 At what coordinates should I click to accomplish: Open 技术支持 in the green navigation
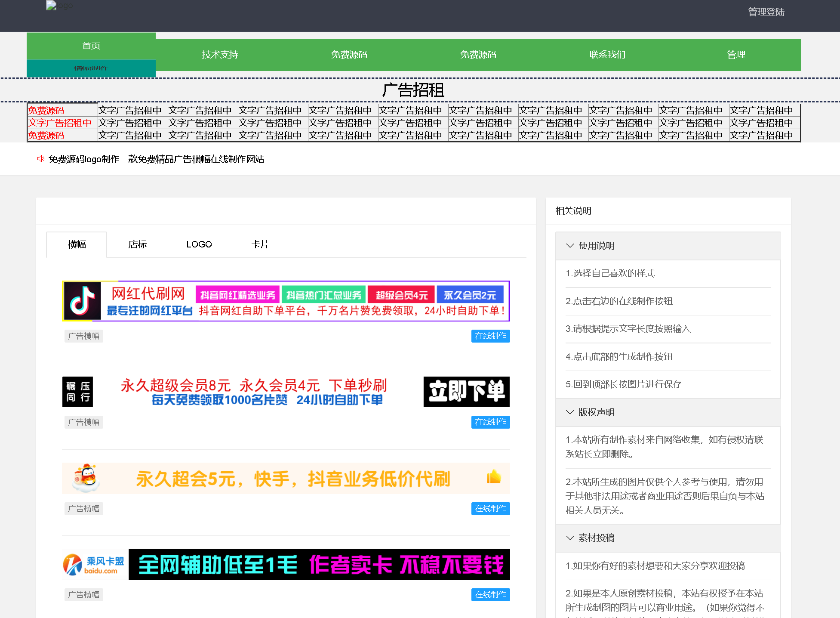coord(220,55)
